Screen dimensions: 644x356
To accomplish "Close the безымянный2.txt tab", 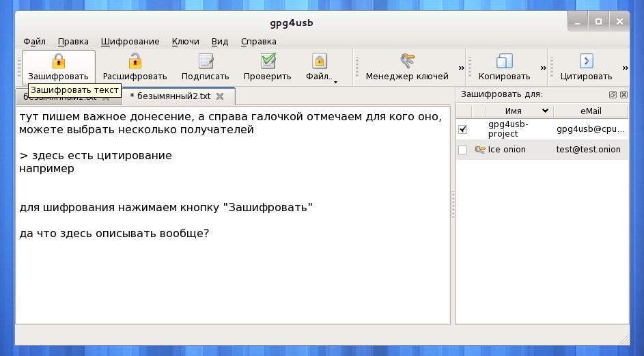I will pyautogui.click(x=220, y=96).
